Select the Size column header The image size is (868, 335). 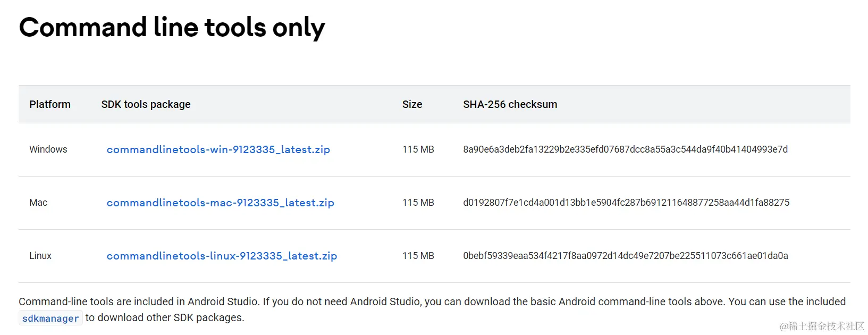pyautogui.click(x=412, y=104)
